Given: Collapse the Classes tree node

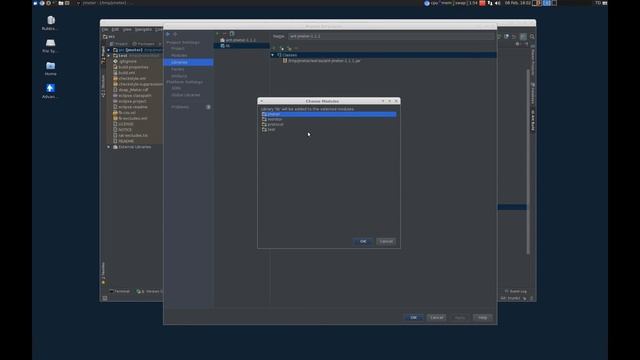Looking at the screenshot, I should 273,55.
